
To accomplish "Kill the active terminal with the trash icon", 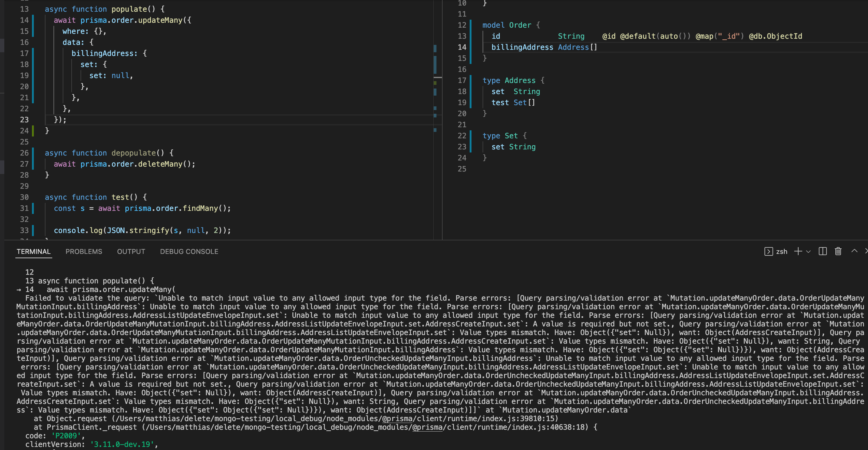I will click(x=838, y=251).
